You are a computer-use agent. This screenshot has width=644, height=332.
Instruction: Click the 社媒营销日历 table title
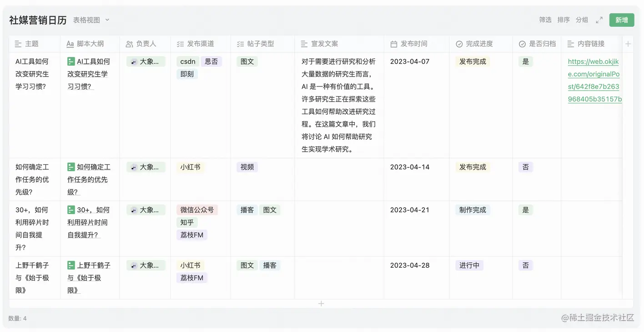[38, 20]
